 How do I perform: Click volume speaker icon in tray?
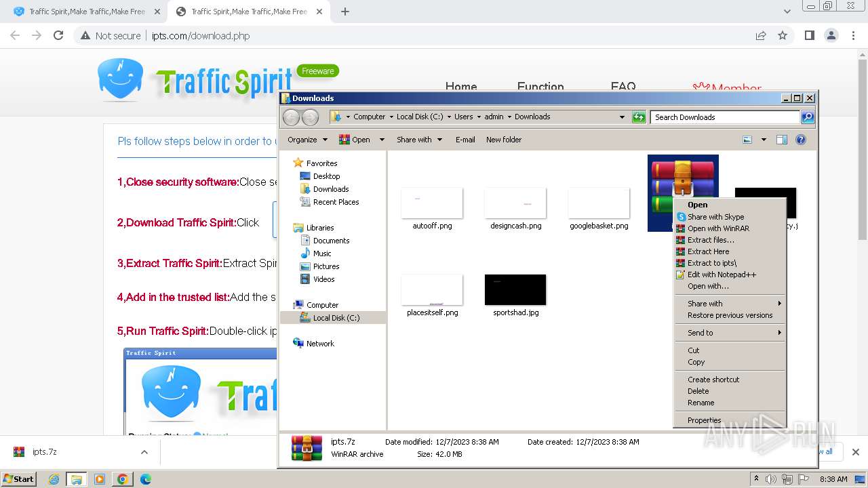click(771, 479)
